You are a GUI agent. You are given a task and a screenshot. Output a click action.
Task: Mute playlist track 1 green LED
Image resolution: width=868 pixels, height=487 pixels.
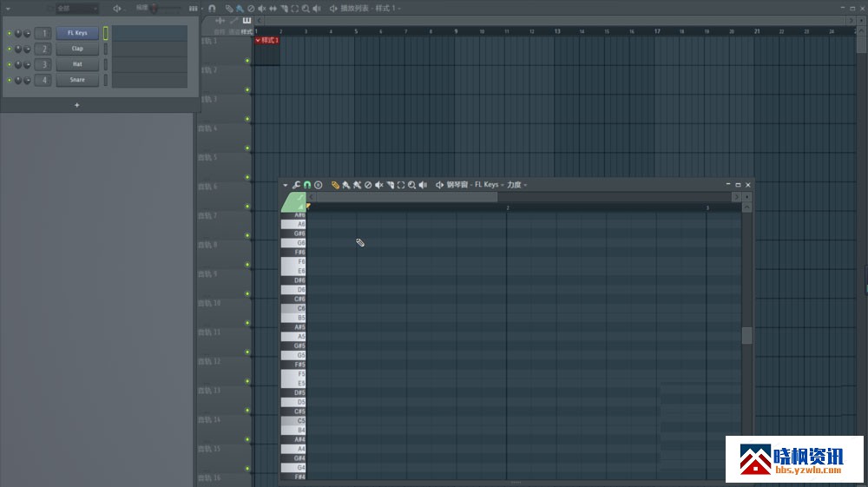coord(247,61)
